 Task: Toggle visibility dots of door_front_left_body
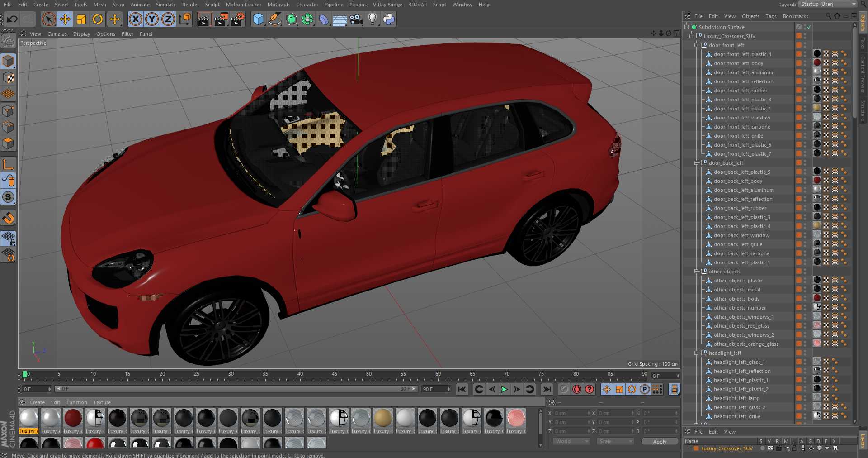(805, 63)
